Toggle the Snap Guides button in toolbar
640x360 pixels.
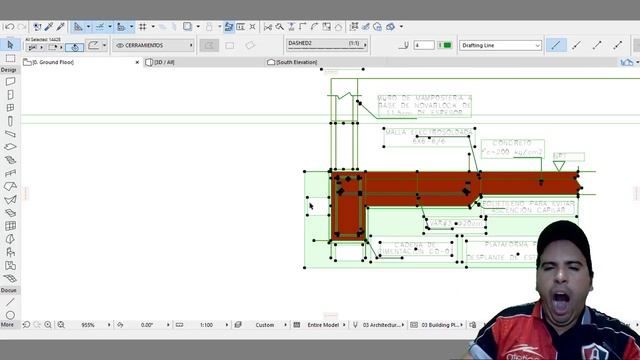pyautogui.click(x=100, y=27)
